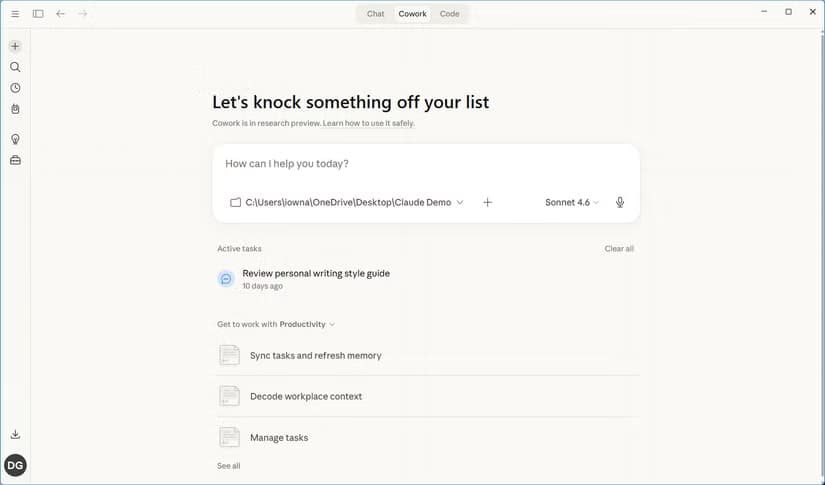The width and height of the screenshot is (825, 485).
Task: Toggle the sidebar panel icon
Action: tap(38, 14)
